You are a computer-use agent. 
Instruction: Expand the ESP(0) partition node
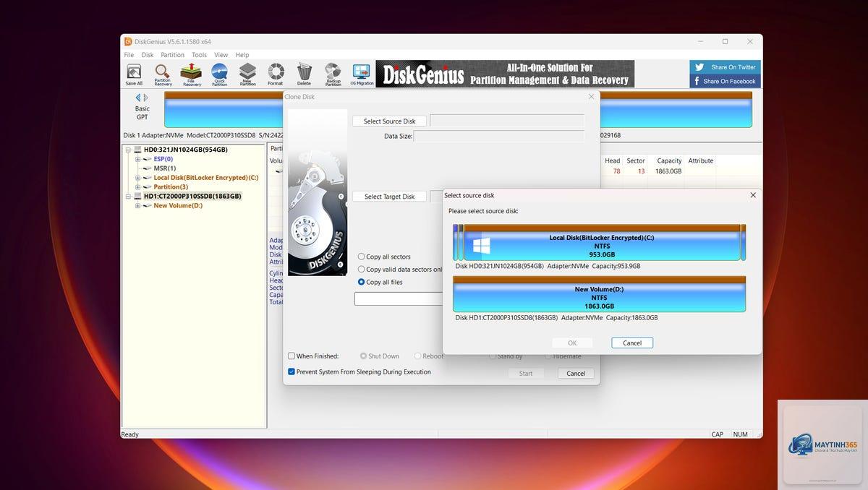click(137, 159)
